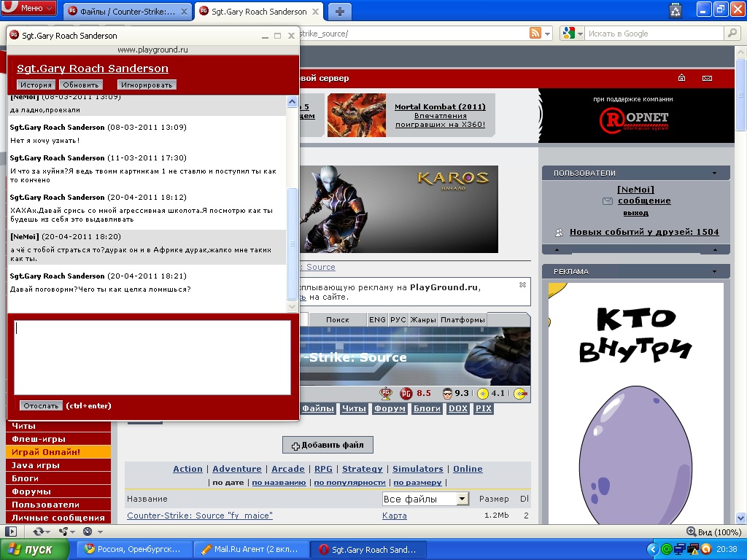Click the Обновить button in chat
747x560 pixels.
(x=80, y=85)
